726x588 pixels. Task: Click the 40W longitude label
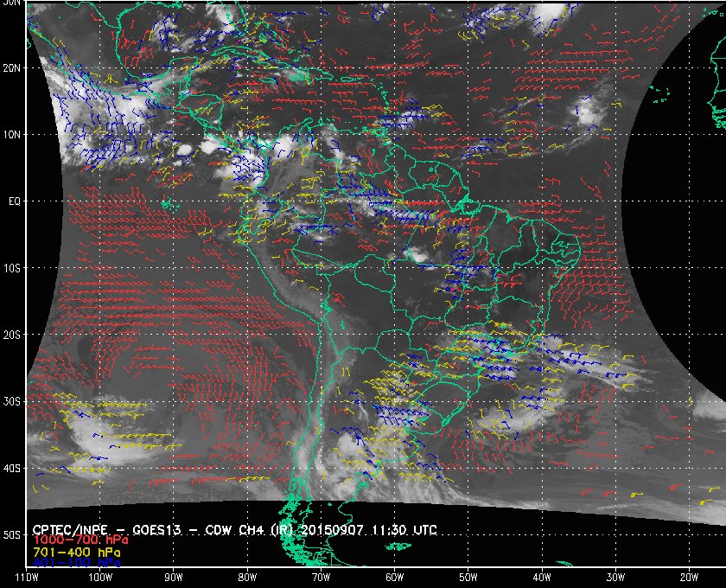[542, 578]
